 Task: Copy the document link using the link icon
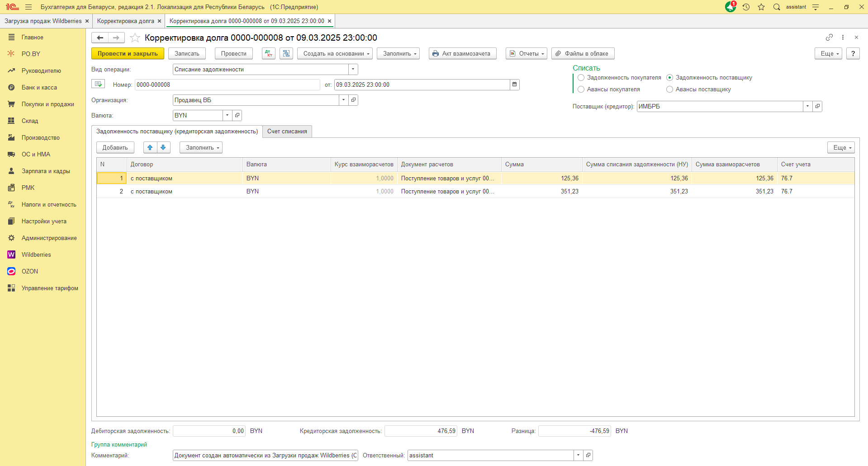[x=829, y=38]
